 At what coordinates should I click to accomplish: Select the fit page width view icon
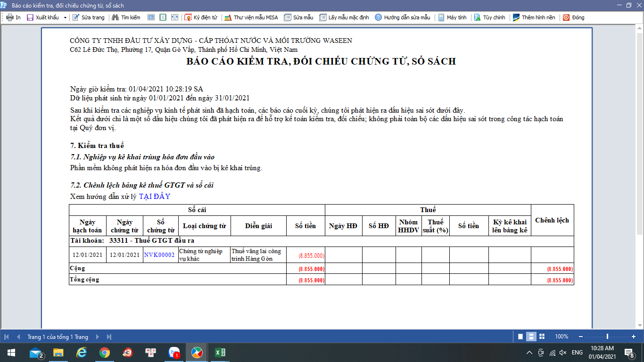(x=174, y=17)
